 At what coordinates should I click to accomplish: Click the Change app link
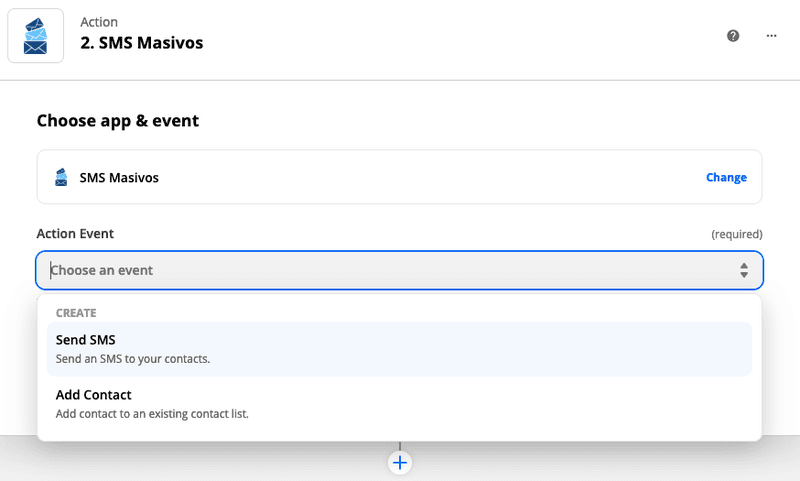point(726,177)
